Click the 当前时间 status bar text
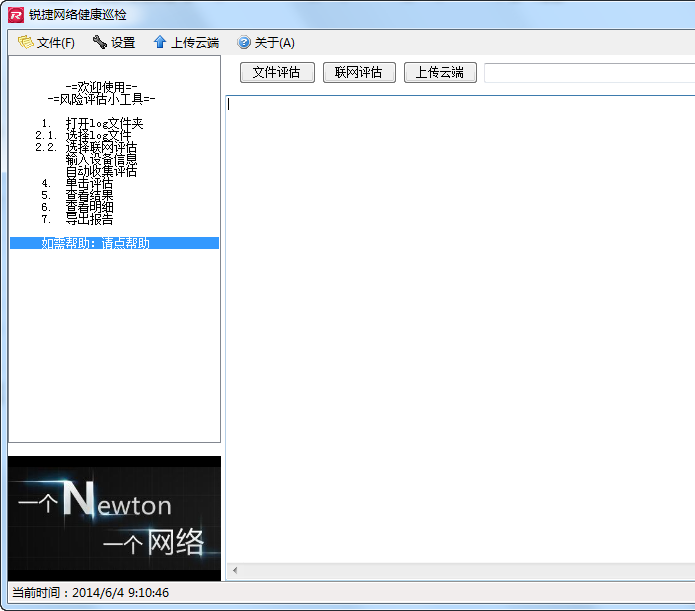 (90, 592)
